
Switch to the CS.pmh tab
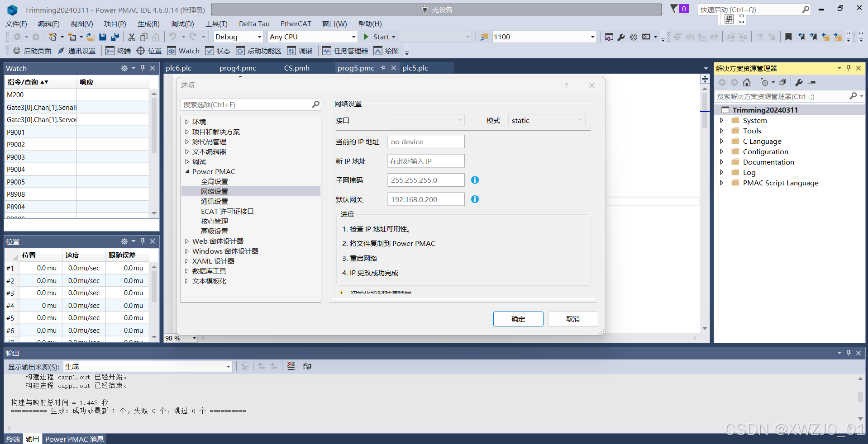click(296, 68)
